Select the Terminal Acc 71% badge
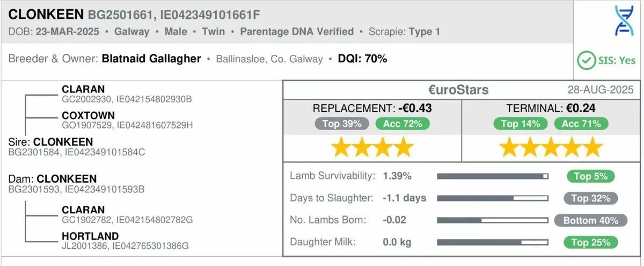This screenshot has width=644, height=266. coord(581,124)
